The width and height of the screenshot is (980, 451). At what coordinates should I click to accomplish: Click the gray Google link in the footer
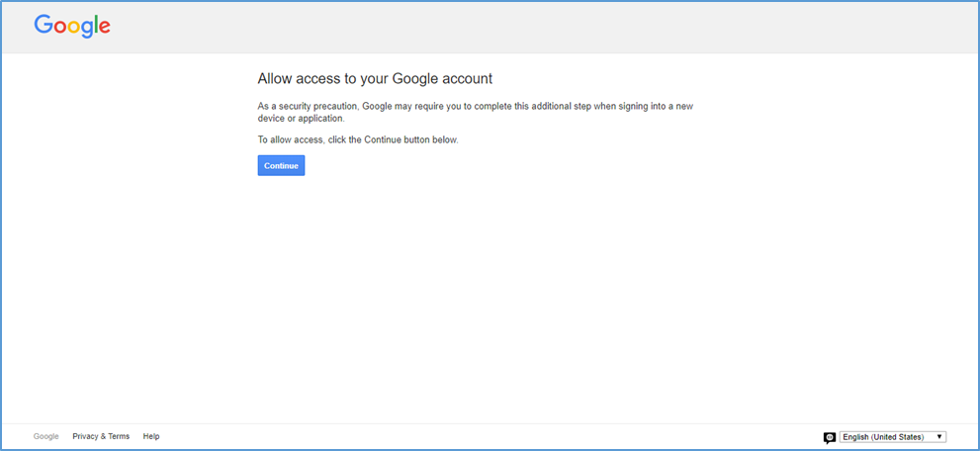[x=46, y=436]
